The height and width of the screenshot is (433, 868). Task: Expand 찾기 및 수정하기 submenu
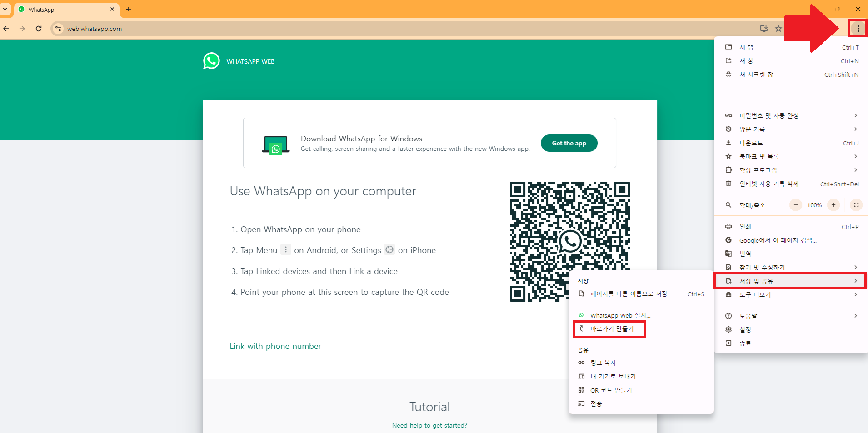coord(791,267)
